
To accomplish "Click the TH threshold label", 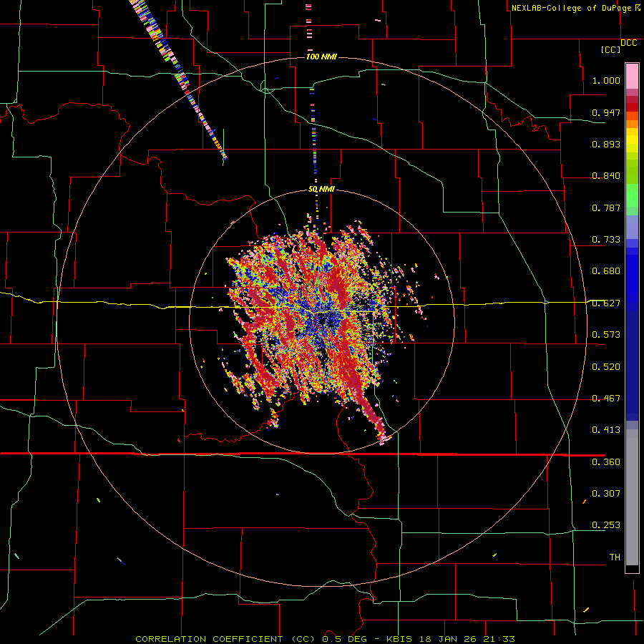I will pos(615,557).
